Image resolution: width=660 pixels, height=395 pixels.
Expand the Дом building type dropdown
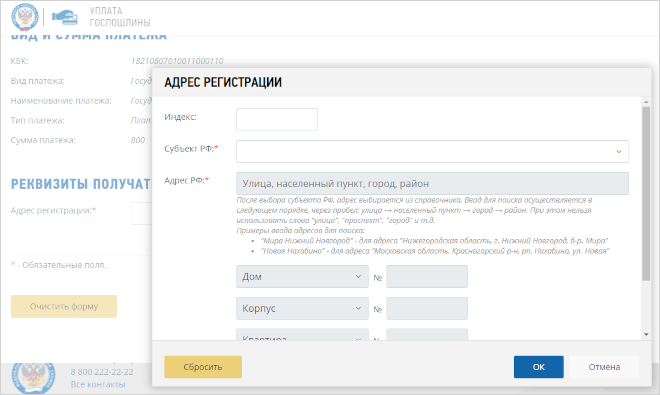click(302, 277)
